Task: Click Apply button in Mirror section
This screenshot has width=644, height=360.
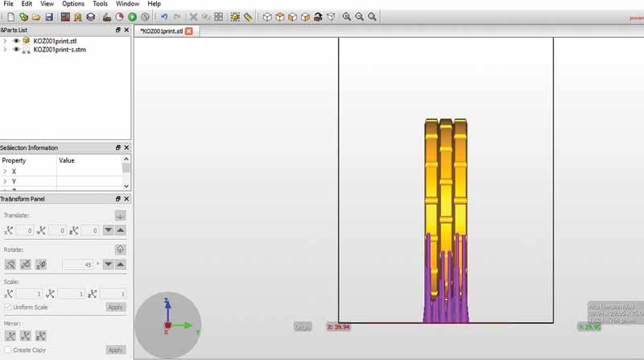Action: [116, 350]
